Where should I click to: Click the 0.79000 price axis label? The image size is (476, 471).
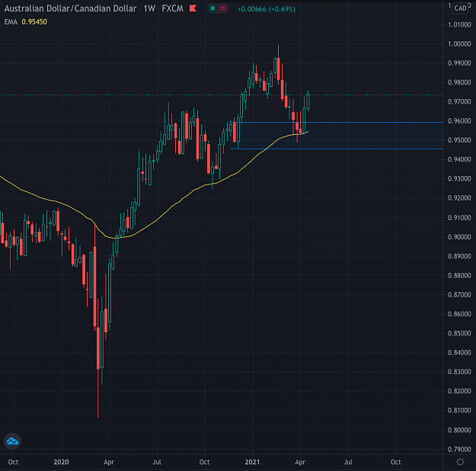pos(459,449)
